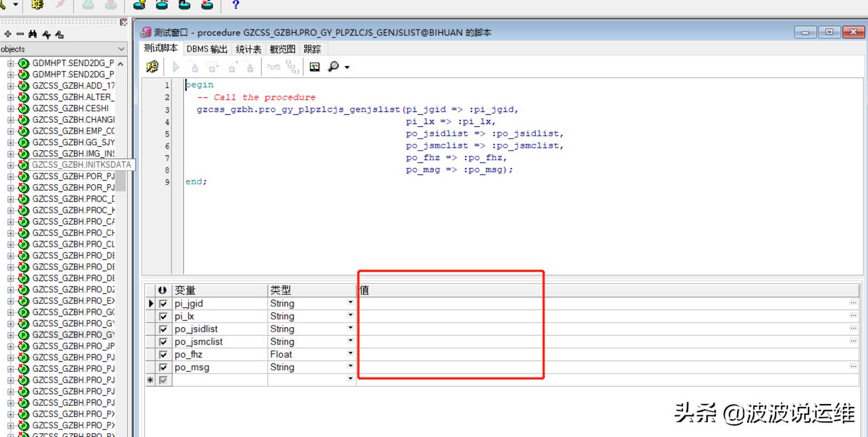This screenshot has height=437, width=868.
Task: Click the spectacles watch-variable icon in test toolbar
Action: click(x=273, y=67)
